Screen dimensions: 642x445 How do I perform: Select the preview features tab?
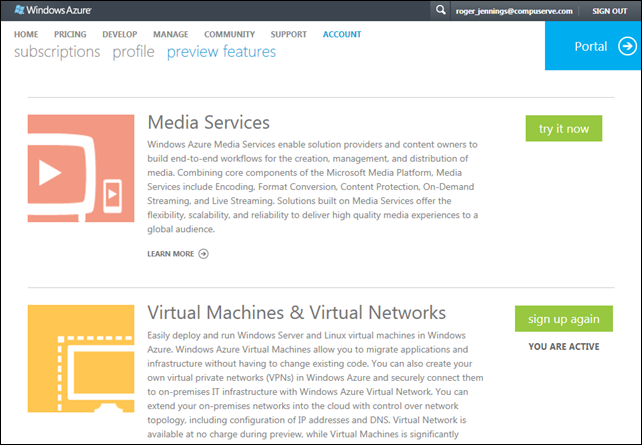point(221,52)
